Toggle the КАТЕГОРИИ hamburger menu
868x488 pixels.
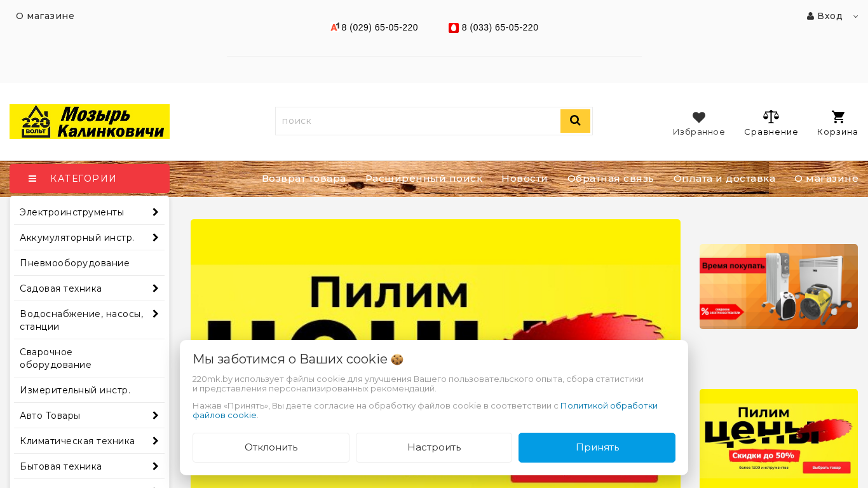pyautogui.click(x=32, y=179)
